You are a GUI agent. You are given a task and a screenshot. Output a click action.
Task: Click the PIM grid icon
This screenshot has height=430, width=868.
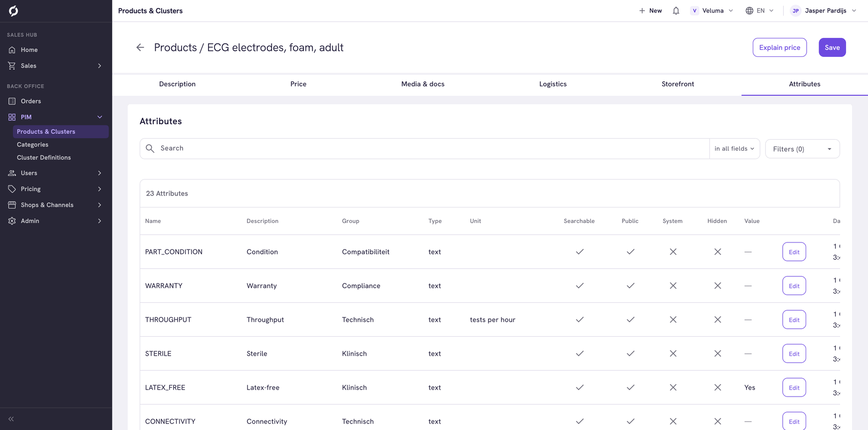(12, 117)
